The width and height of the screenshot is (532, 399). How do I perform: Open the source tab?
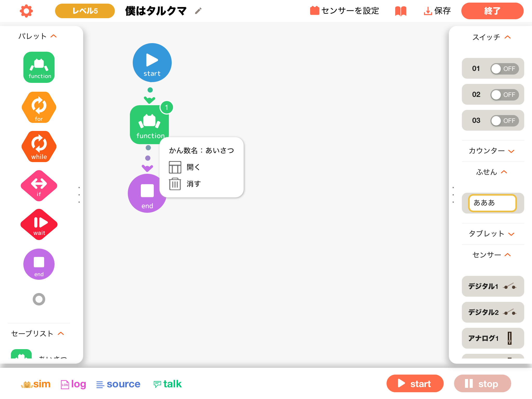tap(118, 384)
